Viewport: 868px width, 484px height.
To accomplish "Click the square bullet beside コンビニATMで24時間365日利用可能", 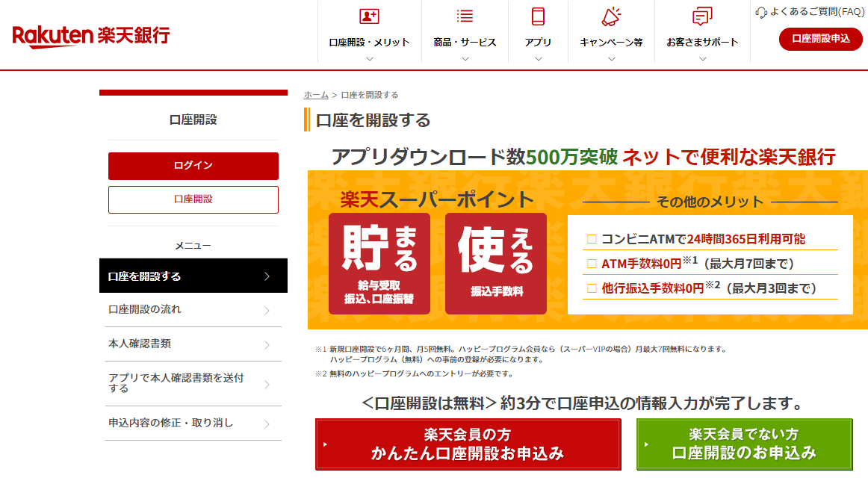I will tap(592, 239).
